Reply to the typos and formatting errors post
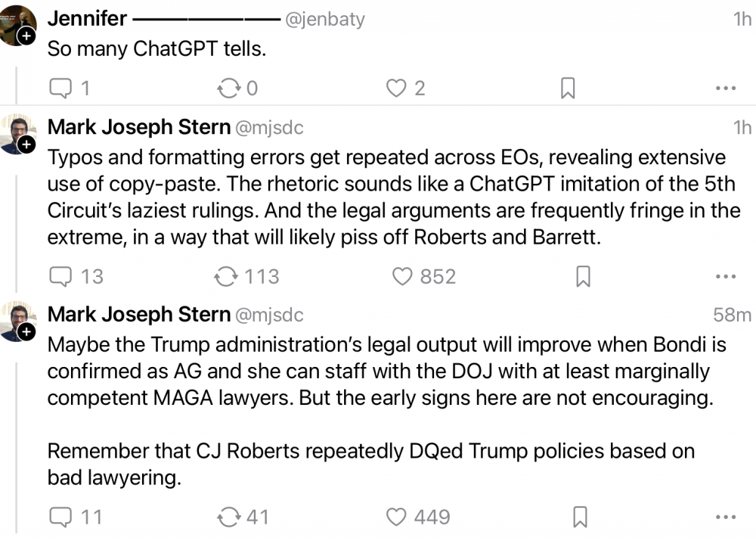This screenshot has height=541, width=756. (59, 277)
